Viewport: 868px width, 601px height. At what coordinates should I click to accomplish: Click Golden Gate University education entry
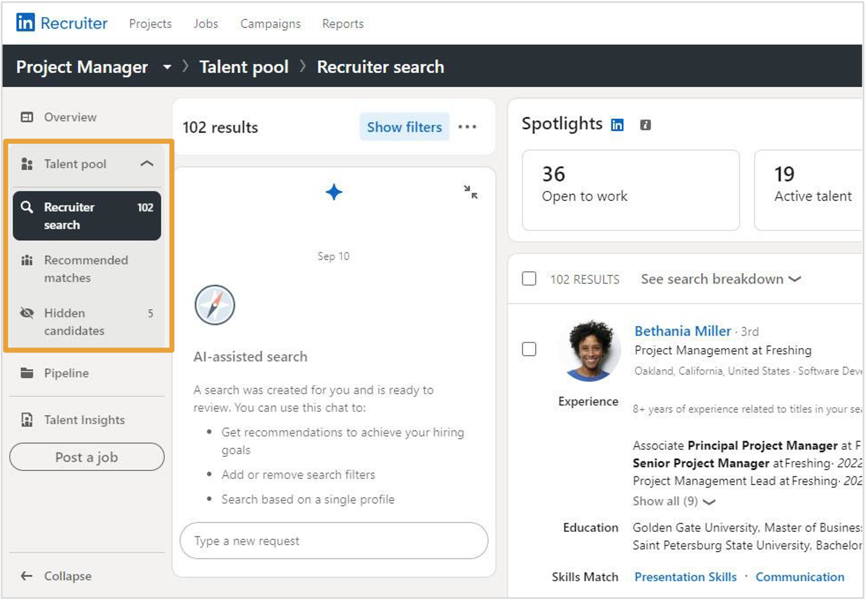point(747,528)
